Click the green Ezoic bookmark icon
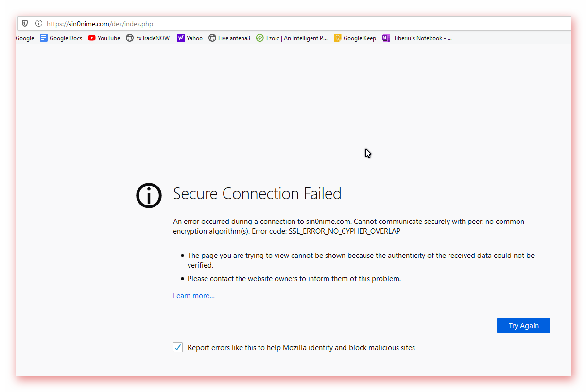The height and width of the screenshot is (392, 587). point(260,38)
